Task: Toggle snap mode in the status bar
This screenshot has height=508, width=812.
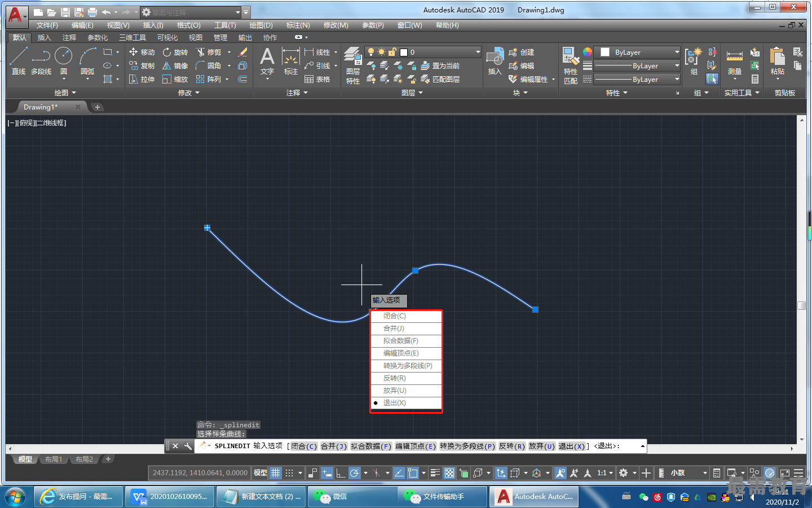Action: pyautogui.click(x=289, y=473)
